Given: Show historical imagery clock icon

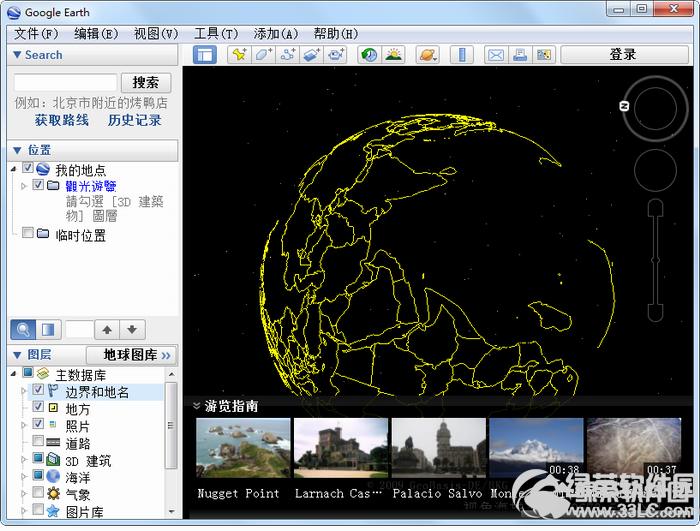Looking at the screenshot, I should (369, 55).
